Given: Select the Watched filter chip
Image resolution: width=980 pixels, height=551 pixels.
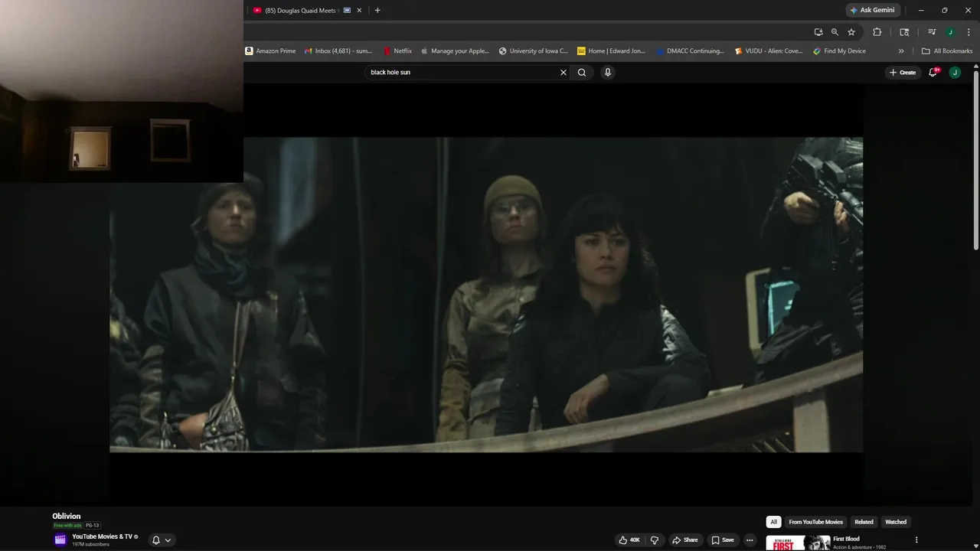Looking at the screenshot, I should click(x=896, y=522).
